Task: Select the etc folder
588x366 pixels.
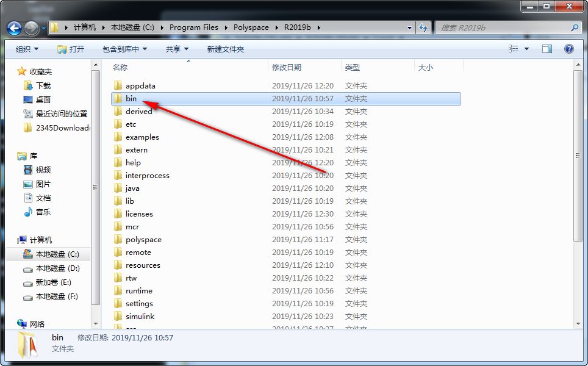Action: pyautogui.click(x=131, y=124)
